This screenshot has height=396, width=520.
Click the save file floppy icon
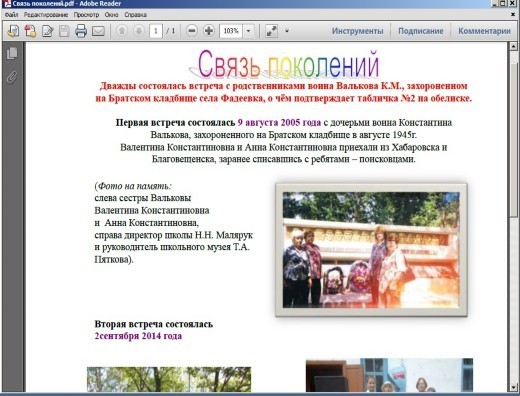point(64,31)
